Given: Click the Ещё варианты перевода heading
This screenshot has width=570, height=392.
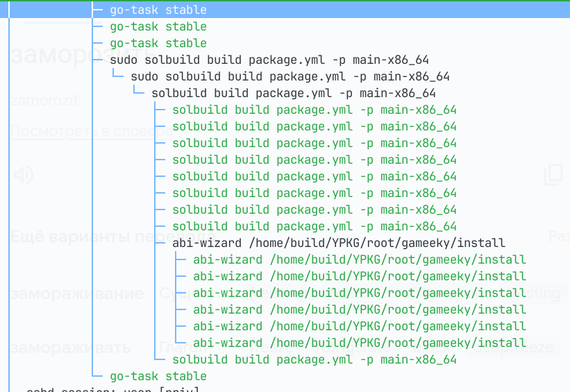Looking at the screenshot, I should pos(90,236).
